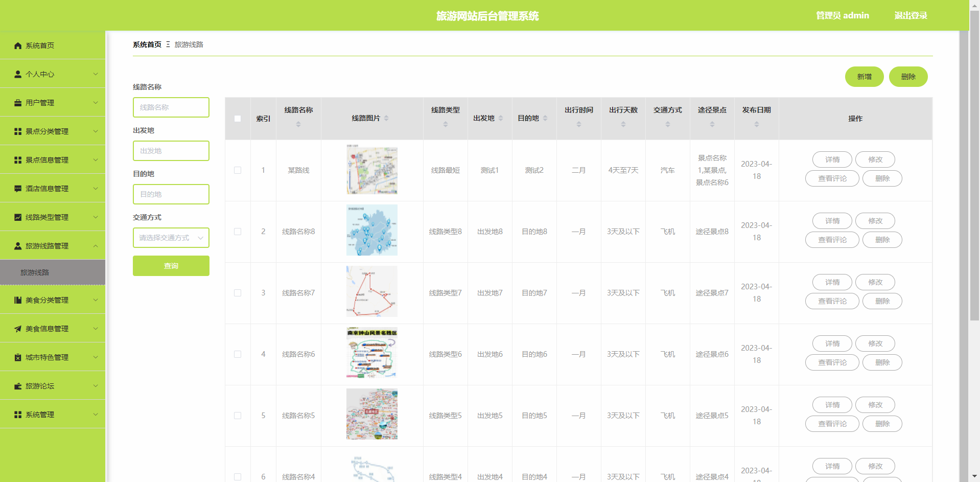Expand the 旅游论坛 menu chevron
The height and width of the screenshot is (482, 980).
click(96, 386)
